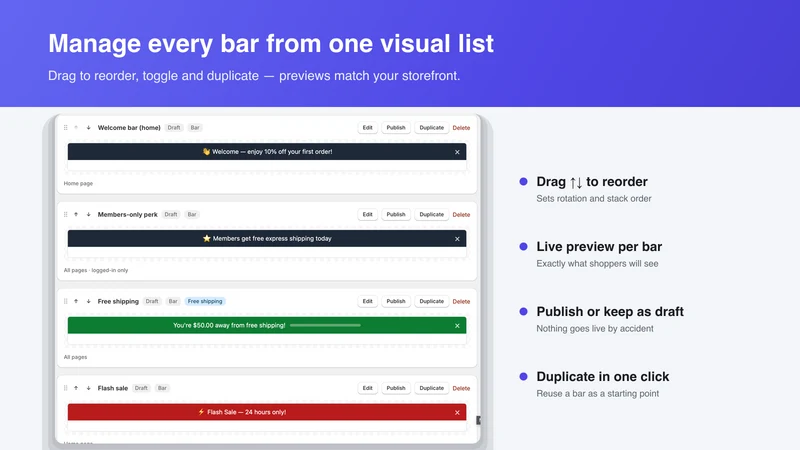
Task: Click 'Live preview per bar' heading
Action: [599, 246]
